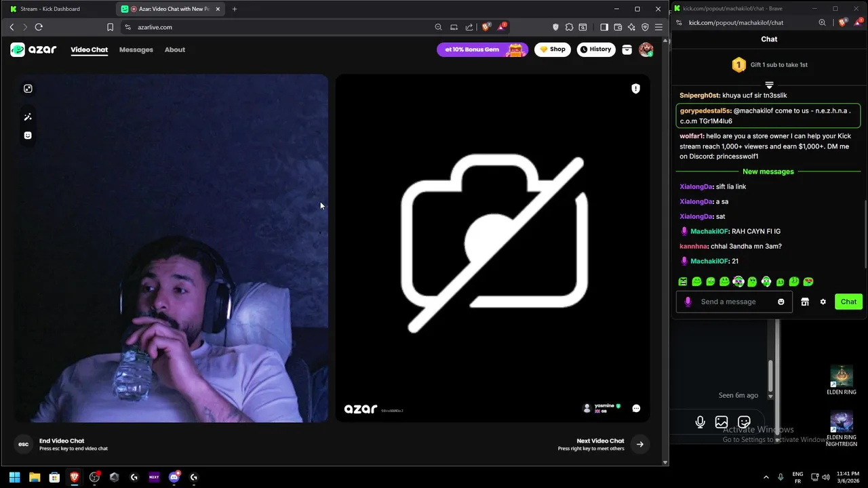The width and height of the screenshot is (868, 488).
Task: Click the shield report icon on remote video
Action: click(635, 89)
